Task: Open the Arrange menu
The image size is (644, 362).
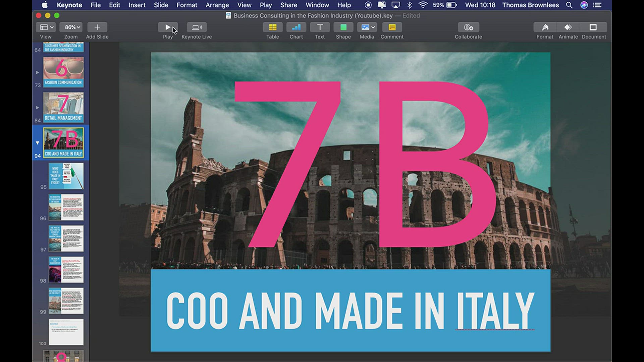Action: click(x=217, y=5)
